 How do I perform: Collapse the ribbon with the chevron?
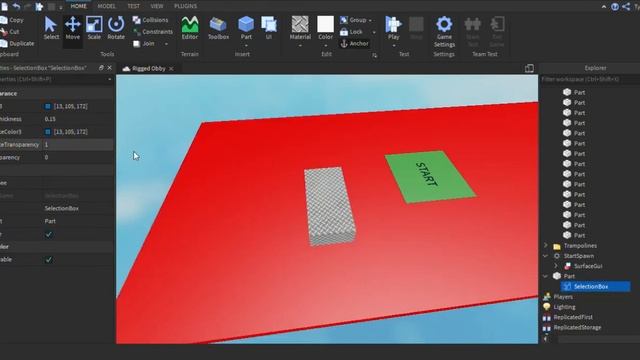(604, 7)
